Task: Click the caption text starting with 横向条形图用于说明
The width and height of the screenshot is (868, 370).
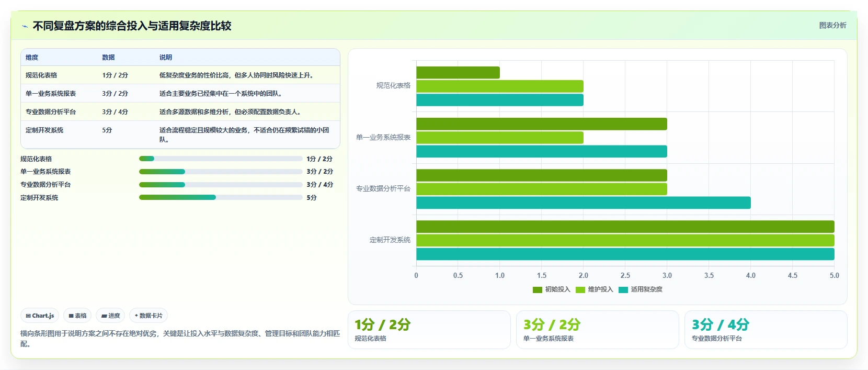Action: [x=180, y=339]
